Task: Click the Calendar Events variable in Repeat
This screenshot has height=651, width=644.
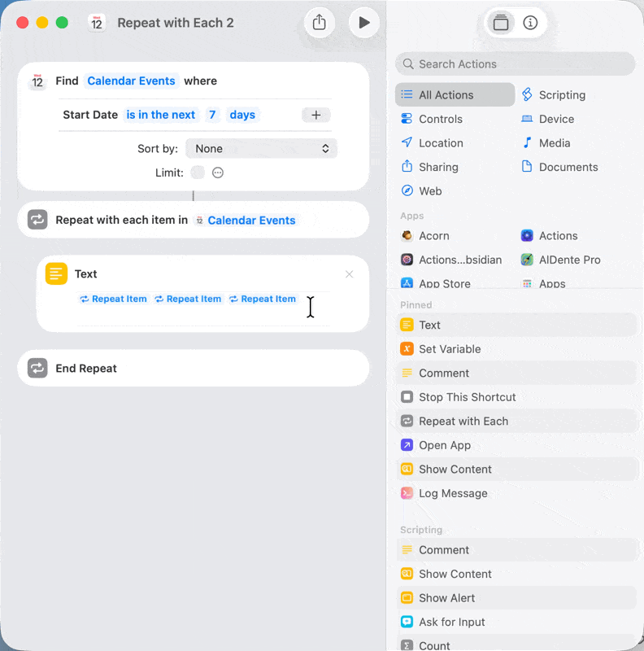Action: coord(250,221)
